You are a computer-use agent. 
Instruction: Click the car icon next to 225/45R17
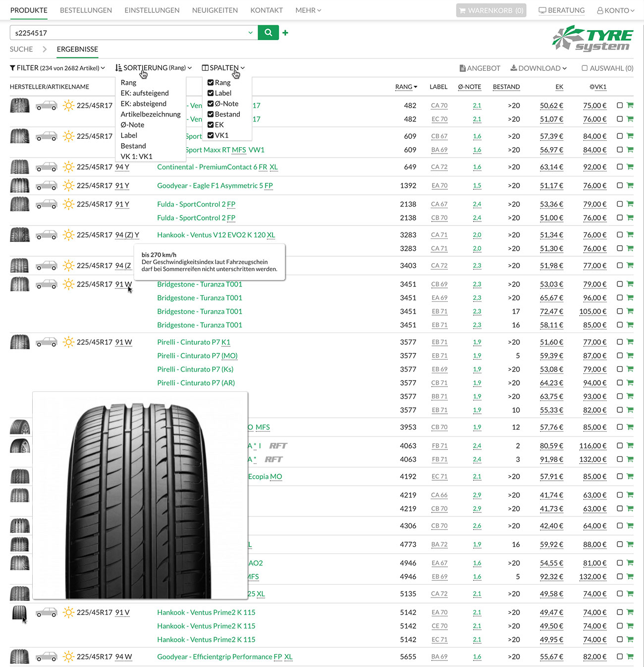(47, 105)
